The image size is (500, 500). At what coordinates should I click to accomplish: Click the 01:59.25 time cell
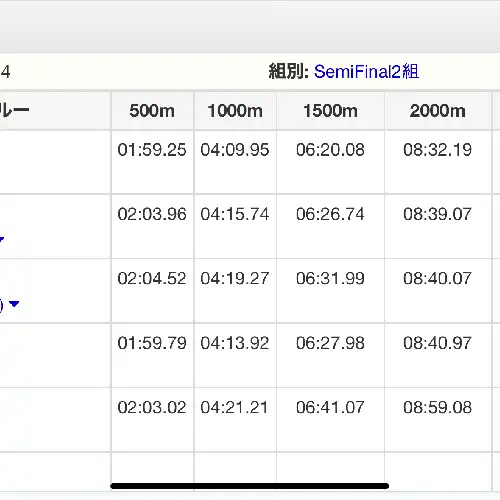pos(152,150)
